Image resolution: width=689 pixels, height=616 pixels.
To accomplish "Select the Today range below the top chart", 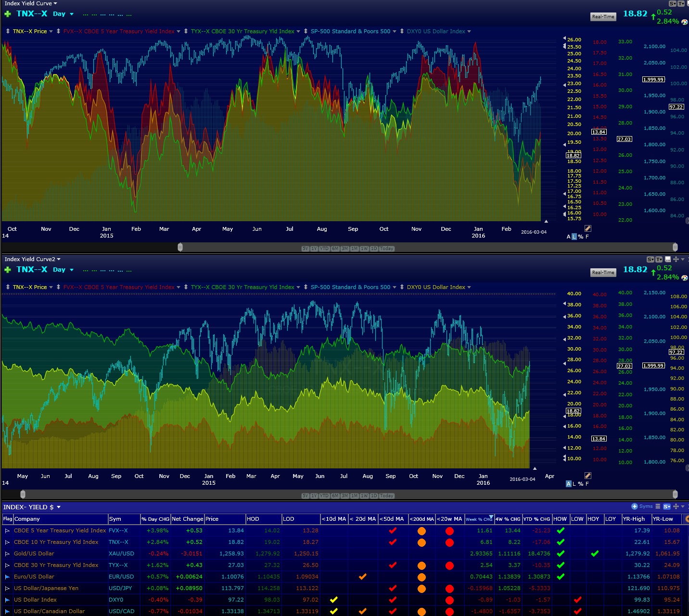I will click(387, 249).
